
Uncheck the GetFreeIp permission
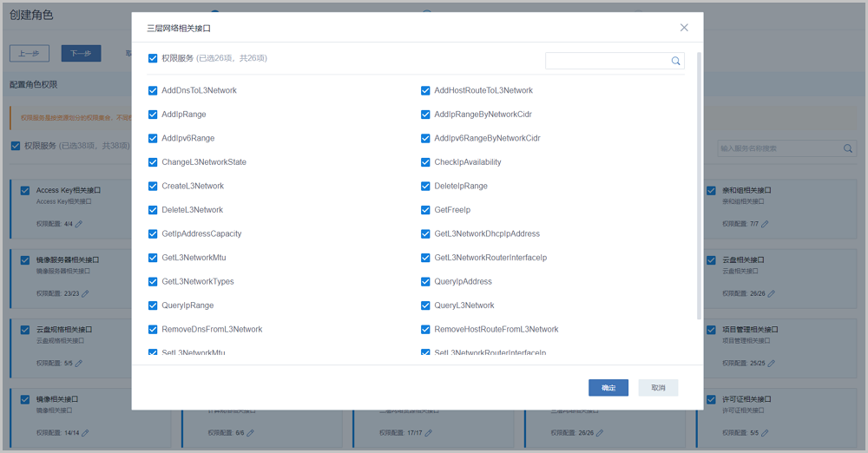426,210
